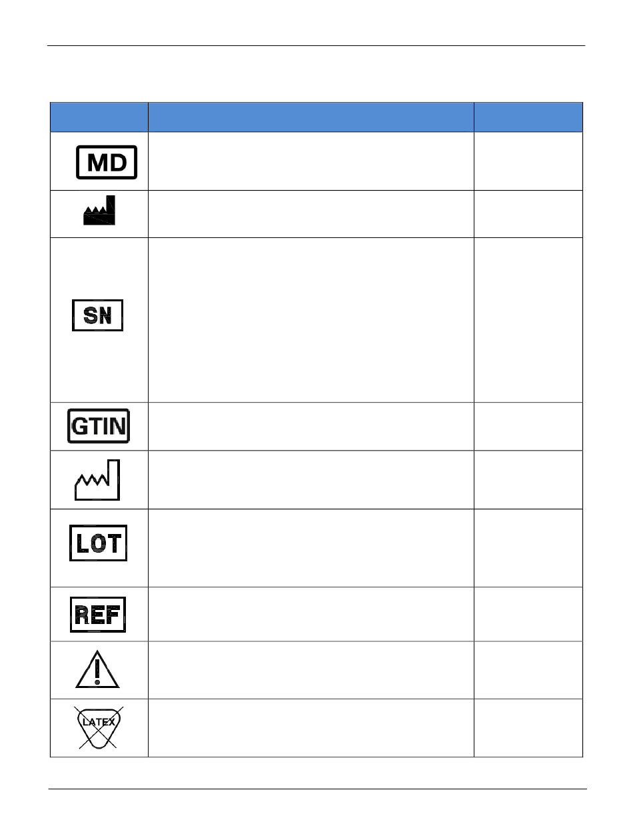Select the rightmost cell in the solid factory row

coord(528,214)
